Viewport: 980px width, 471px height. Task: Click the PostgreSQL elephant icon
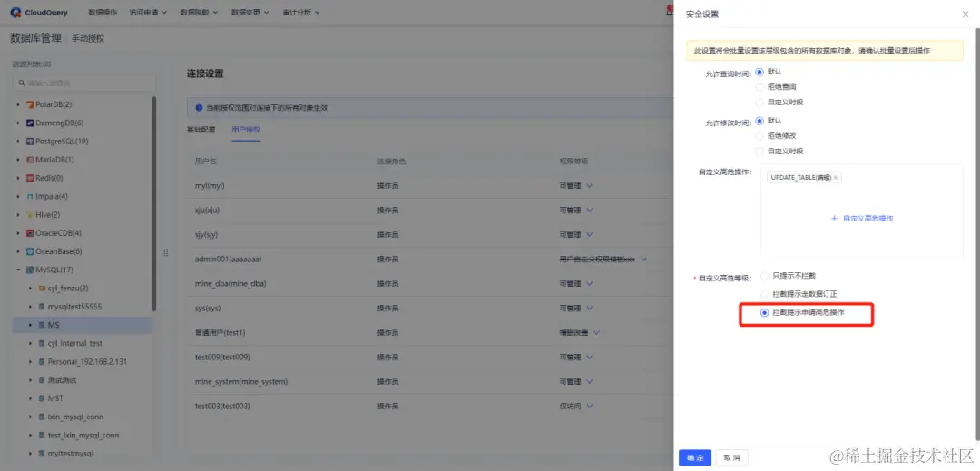(x=29, y=142)
